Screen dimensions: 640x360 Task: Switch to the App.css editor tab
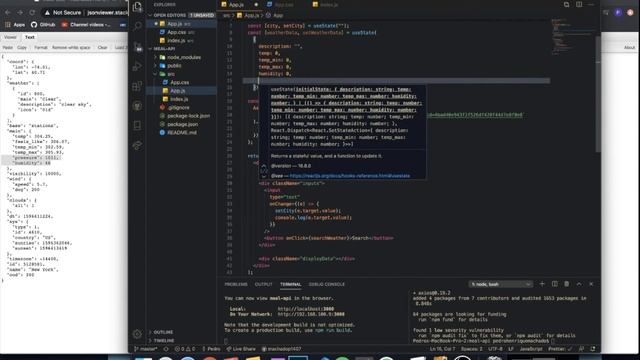tap(284, 4)
